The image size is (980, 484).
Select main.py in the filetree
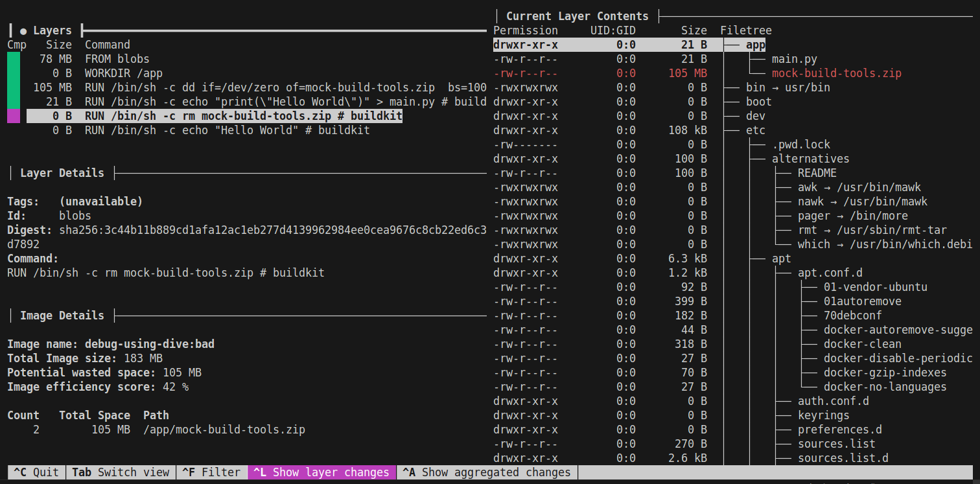point(794,59)
